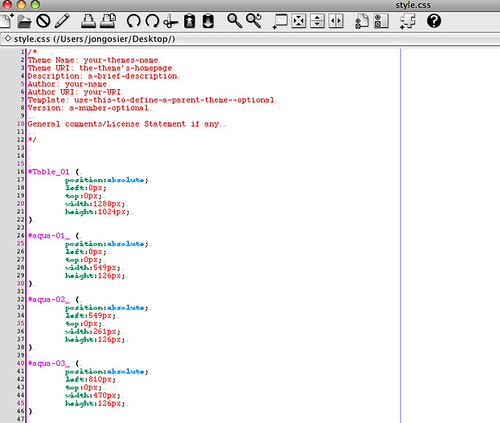Click the style.css window title

tap(413, 5)
